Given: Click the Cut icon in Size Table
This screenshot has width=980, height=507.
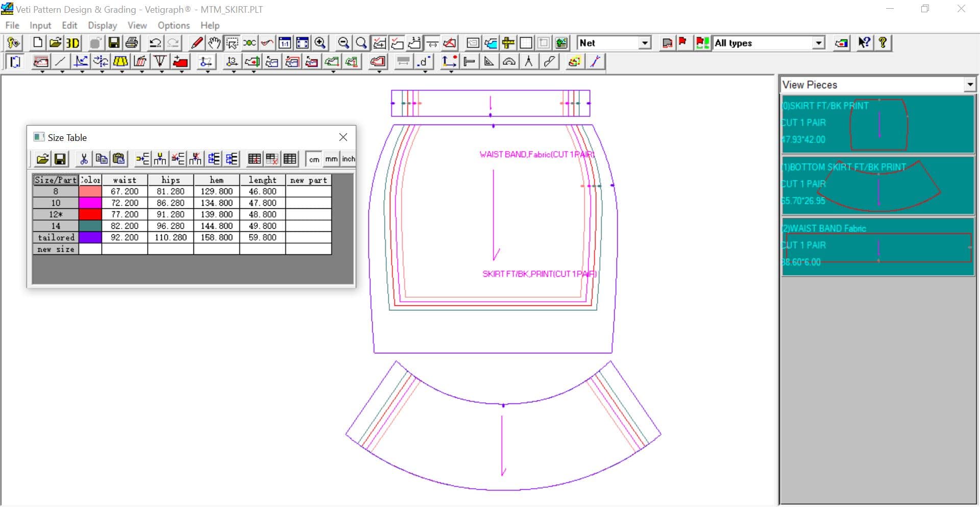Looking at the screenshot, I should 83,159.
